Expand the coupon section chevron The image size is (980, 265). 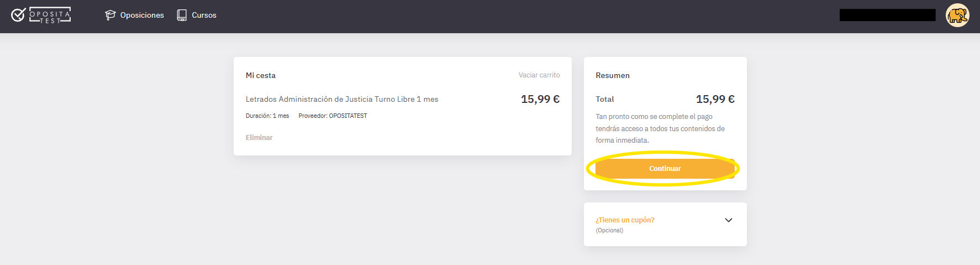click(729, 220)
